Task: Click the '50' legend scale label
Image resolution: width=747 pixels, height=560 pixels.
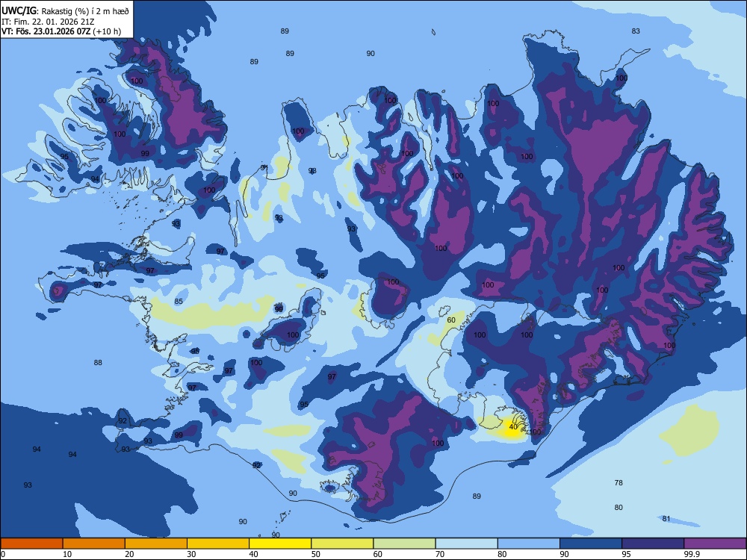Action: pyautogui.click(x=316, y=554)
